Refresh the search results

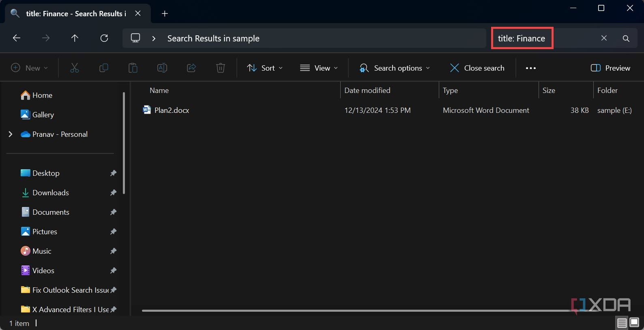[x=104, y=38]
